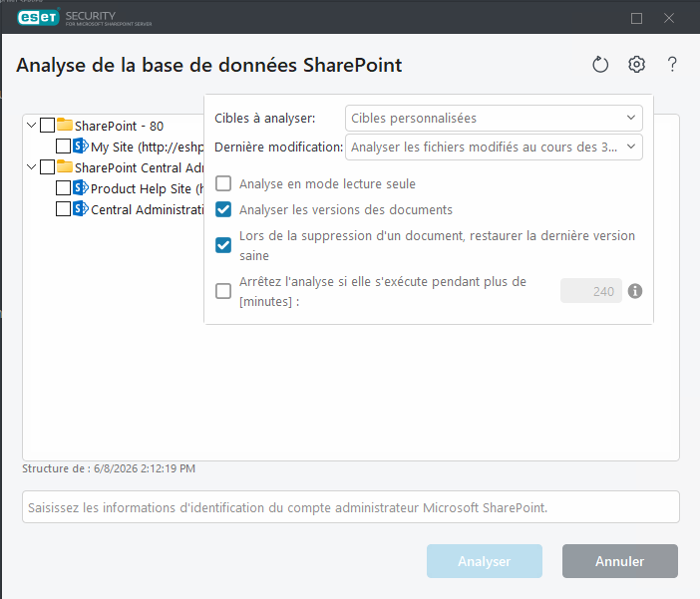Click the SharePoint Central Admin folder icon

coord(65,166)
